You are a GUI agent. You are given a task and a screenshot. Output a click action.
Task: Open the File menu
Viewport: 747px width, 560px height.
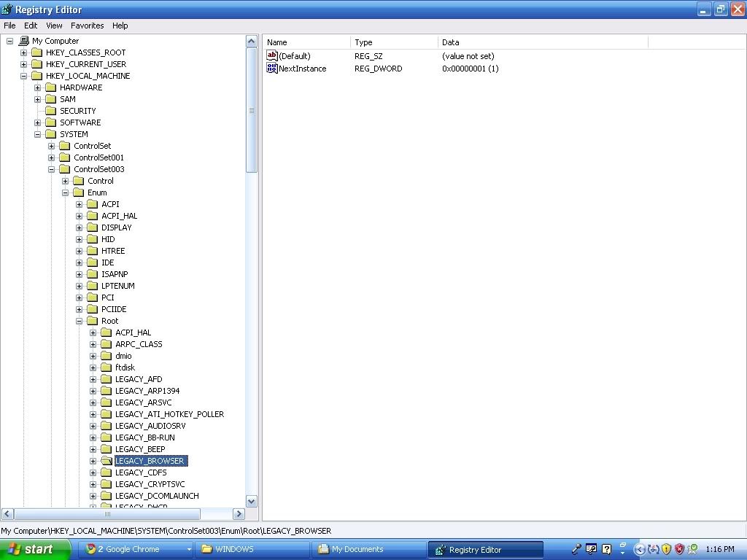tap(9, 26)
